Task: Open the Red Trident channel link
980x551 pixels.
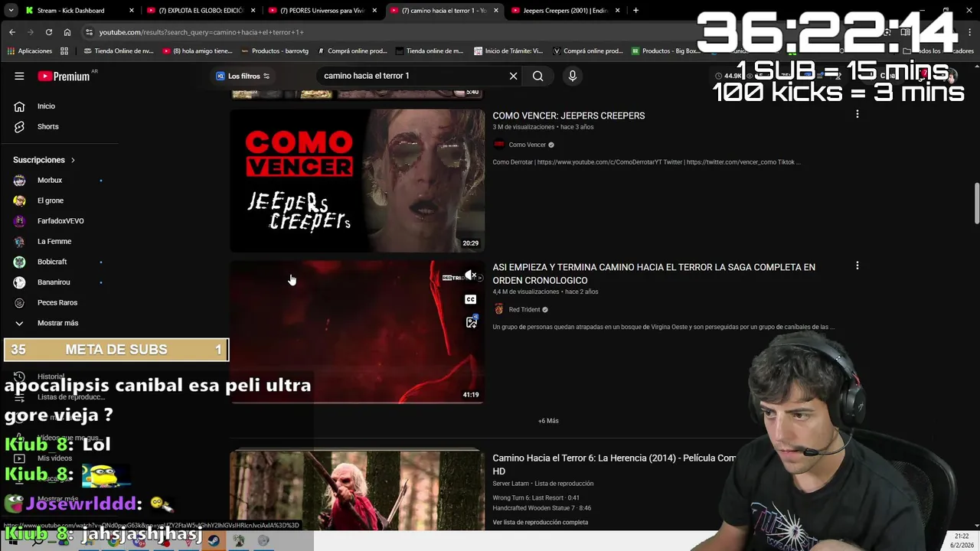Action: click(x=524, y=309)
